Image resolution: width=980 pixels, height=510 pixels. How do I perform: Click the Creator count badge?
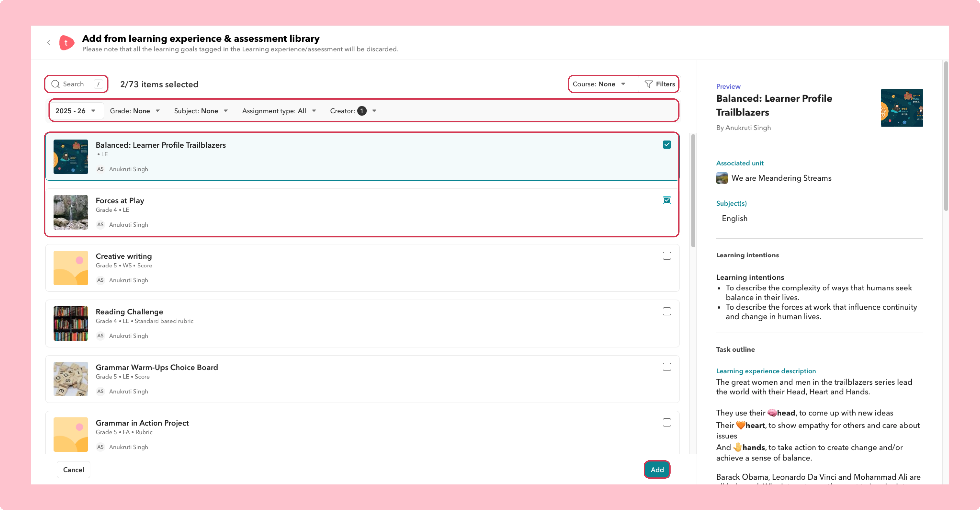click(362, 111)
